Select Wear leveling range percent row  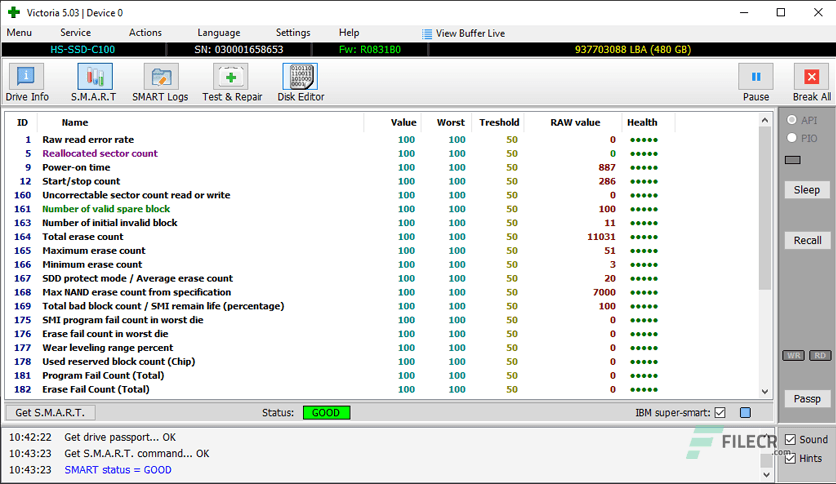[x=381, y=348]
